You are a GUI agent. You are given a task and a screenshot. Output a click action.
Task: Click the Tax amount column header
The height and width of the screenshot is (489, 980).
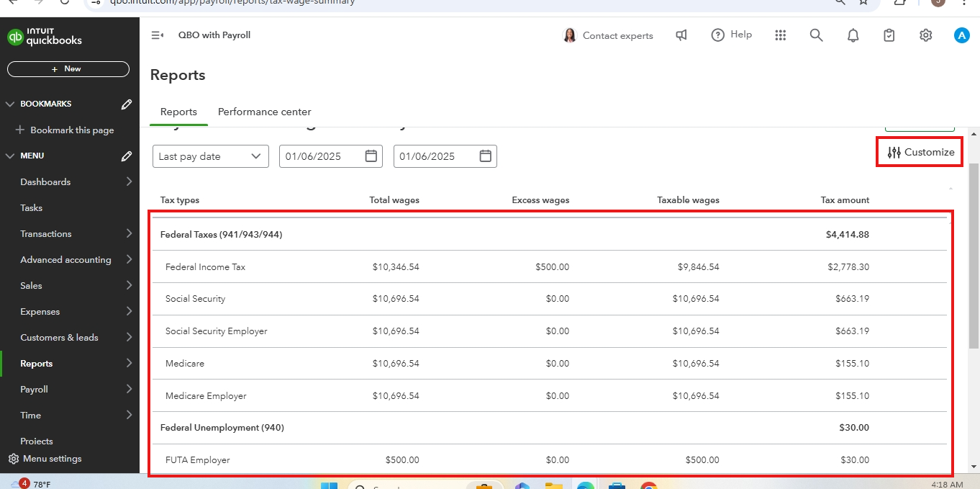point(845,200)
